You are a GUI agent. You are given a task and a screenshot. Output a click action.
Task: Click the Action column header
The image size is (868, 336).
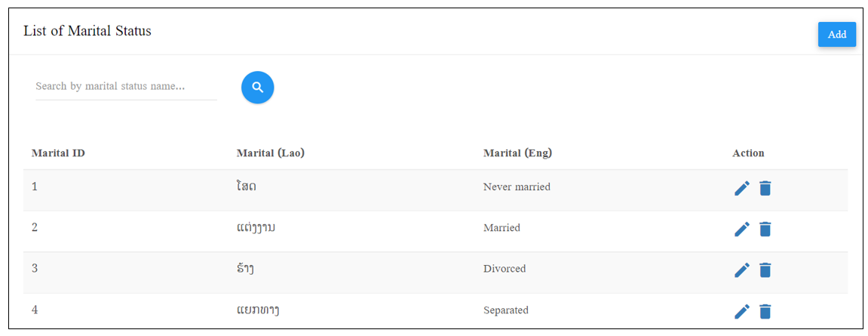coord(748,153)
